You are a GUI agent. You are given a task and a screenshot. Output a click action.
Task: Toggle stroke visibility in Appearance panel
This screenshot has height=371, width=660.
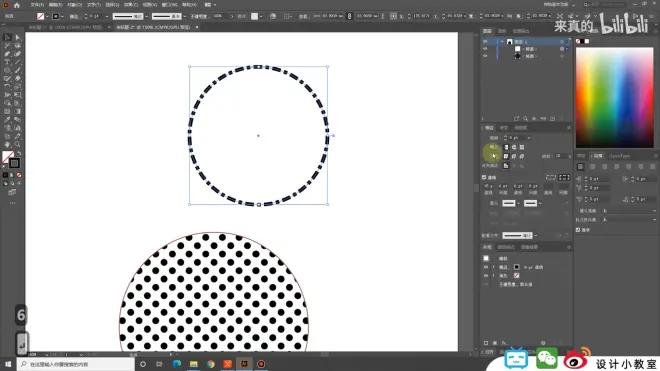point(486,267)
